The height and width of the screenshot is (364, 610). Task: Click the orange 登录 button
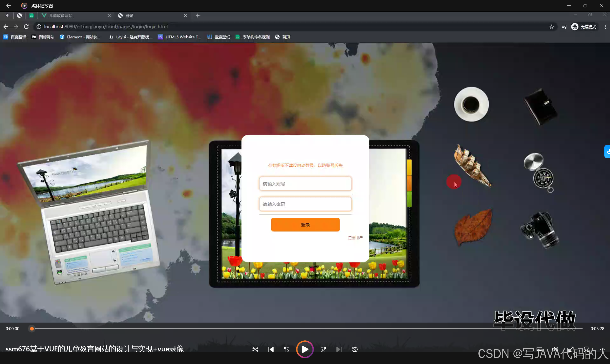305,225
